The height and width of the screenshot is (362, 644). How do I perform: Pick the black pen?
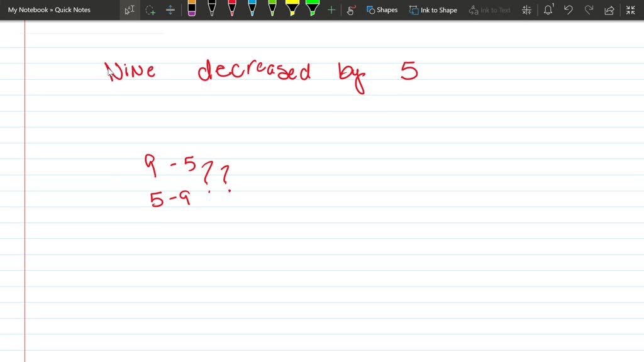212,9
